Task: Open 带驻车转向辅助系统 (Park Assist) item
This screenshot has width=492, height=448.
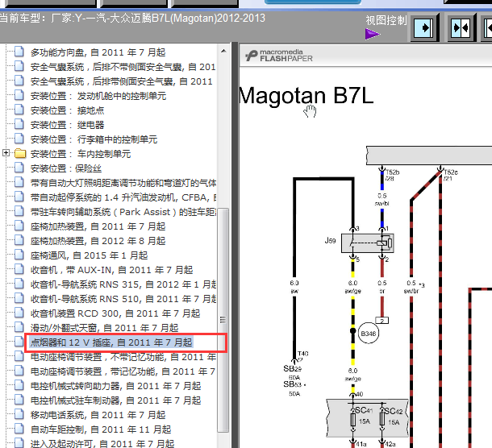Action: point(123,212)
